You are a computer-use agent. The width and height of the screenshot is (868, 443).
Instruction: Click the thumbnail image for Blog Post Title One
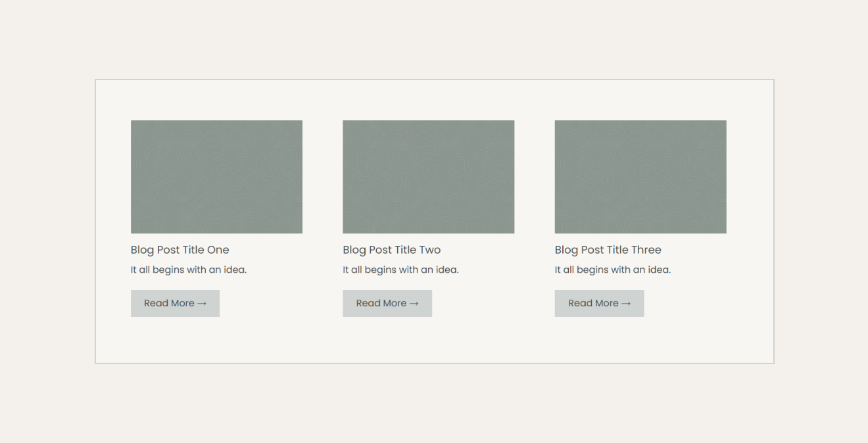(x=216, y=177)
